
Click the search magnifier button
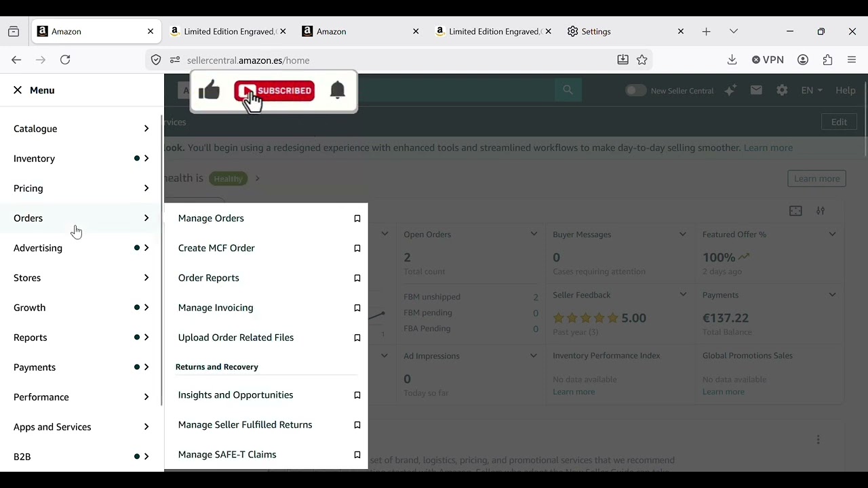[568, 90]
